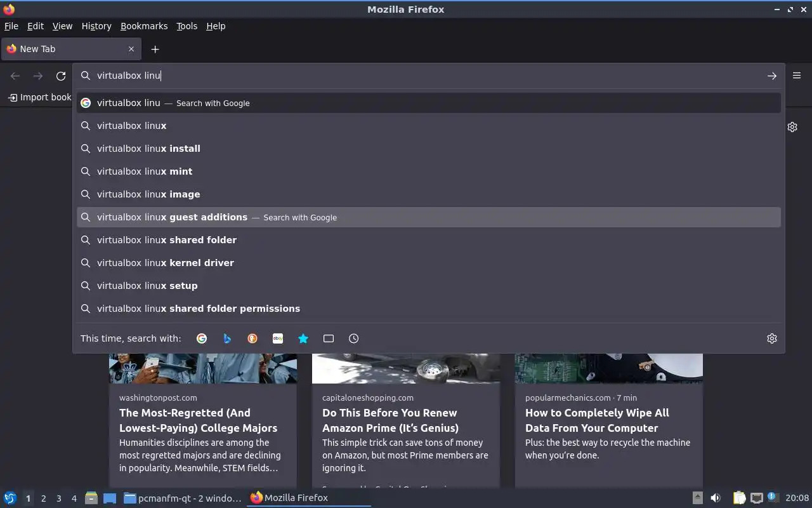
Task: Open the Edit menu
Action: [36, 26]
